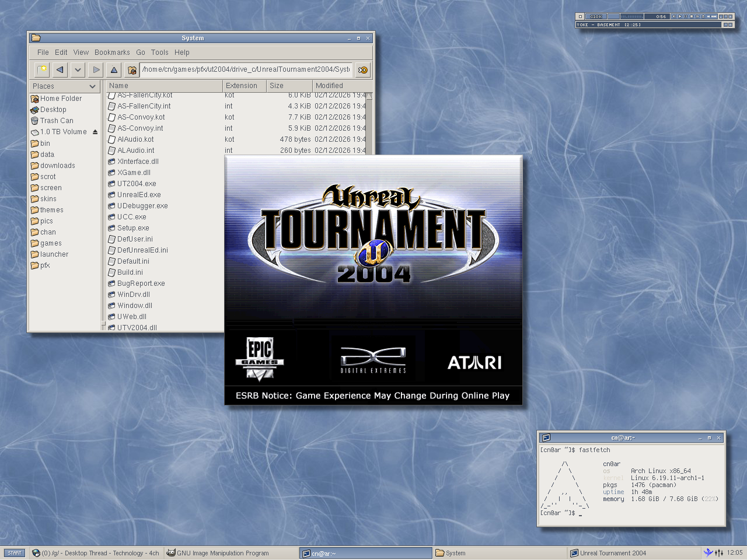The width and height of the screenshot is (747, 560).
Task: Eject the 1.0 TB Volume
Action: click(x=95, y=132)
